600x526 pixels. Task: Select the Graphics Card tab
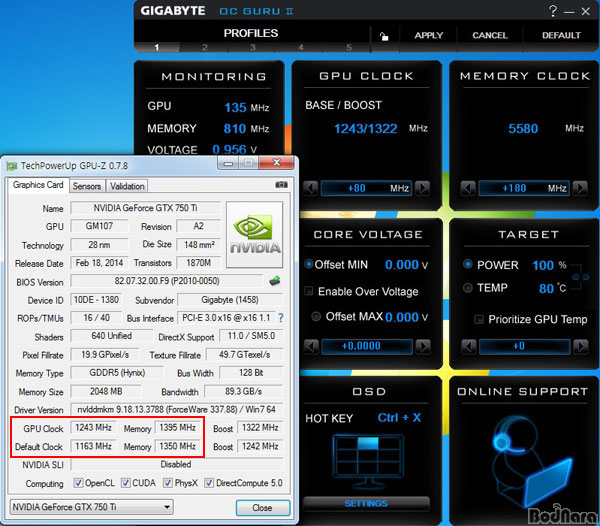(x=38, y=185)
